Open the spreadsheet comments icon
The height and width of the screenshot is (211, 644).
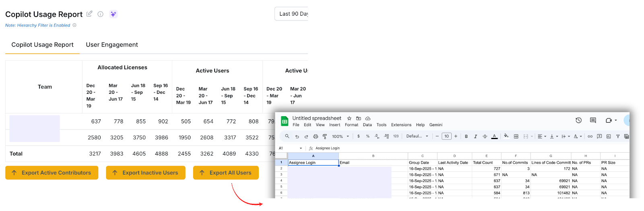pyautogui.click(x=593, y=120)
